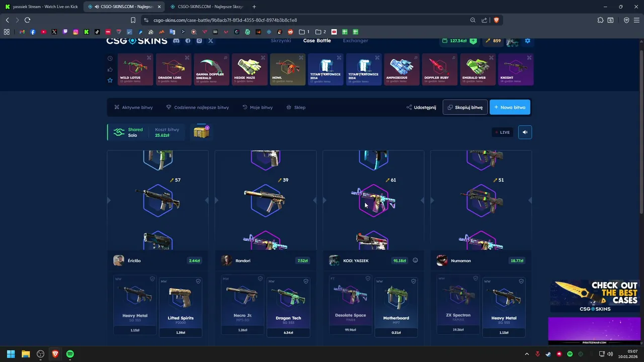Click the check badge on Necro Jr. card
644x362 pixels.
pos(260,279)
